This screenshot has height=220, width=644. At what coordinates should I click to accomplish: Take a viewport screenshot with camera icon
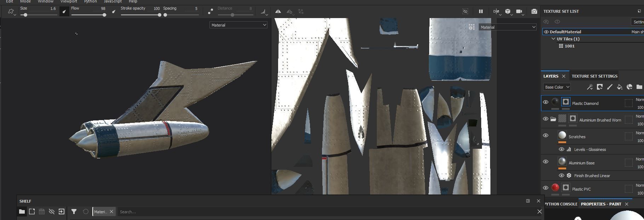[x=534, y=12]
